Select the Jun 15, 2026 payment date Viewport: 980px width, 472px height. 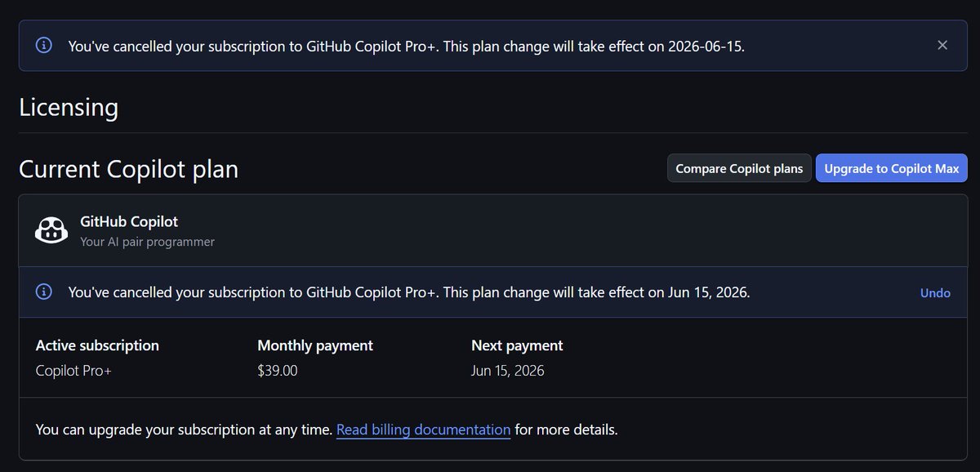(x=508, y=371)
